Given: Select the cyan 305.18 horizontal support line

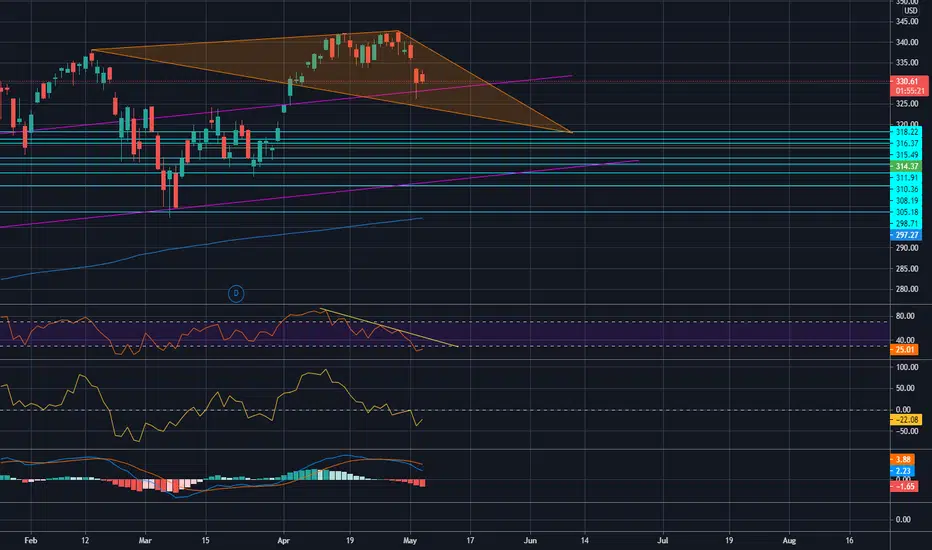Looking at the screenshot, I should click(445, 212).
